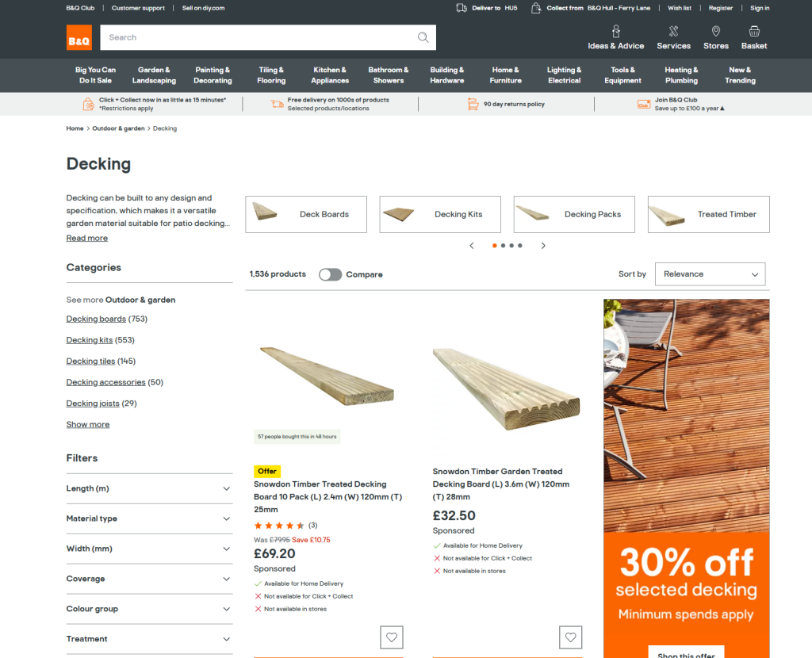Open the Relevance sort dropdown
The image size is (812, 658).
(710, 274)
